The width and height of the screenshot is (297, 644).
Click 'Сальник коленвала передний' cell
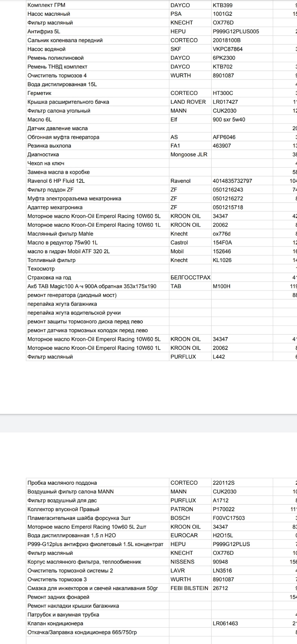pos(98,40)
